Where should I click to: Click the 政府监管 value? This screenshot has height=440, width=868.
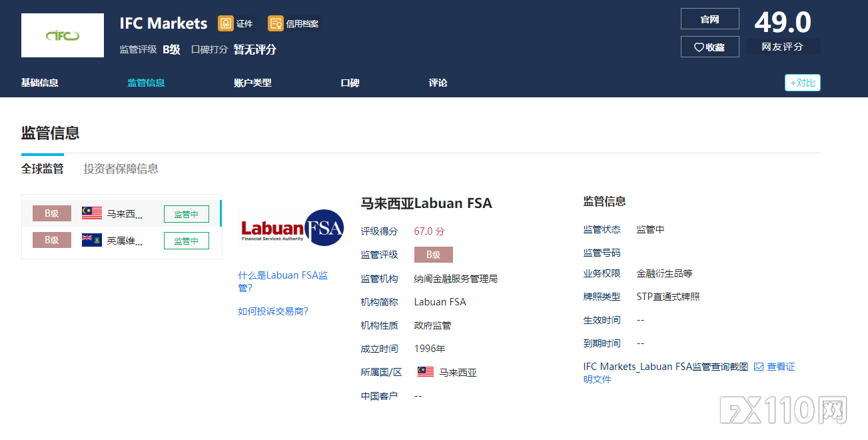coord(432,325)
